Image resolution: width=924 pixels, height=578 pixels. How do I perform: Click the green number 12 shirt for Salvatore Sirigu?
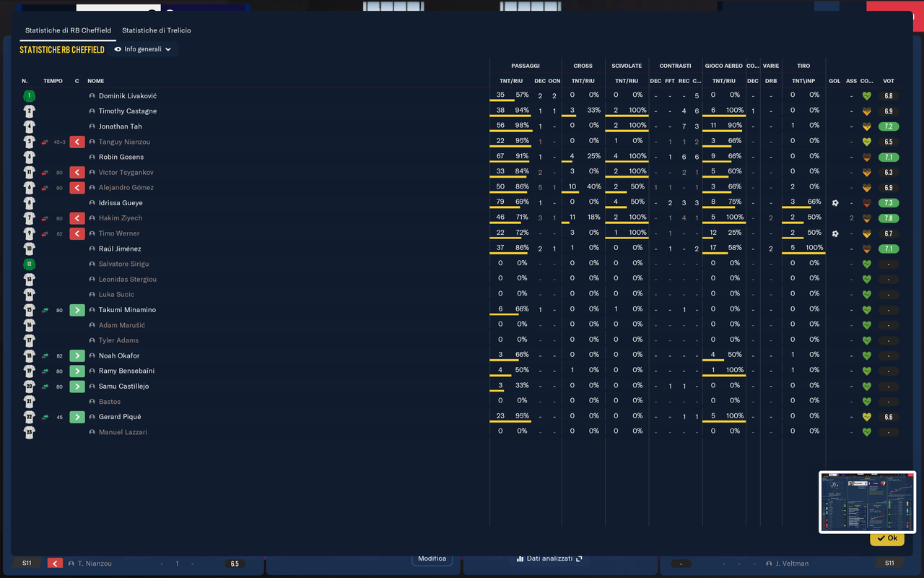click(x=29, y=264)
